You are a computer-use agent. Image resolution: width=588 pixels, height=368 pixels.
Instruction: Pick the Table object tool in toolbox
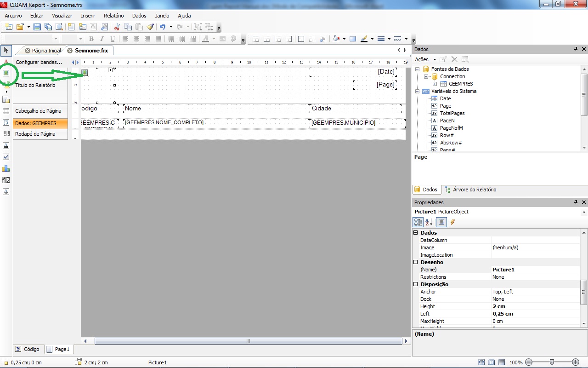pyautogui.click(x=6, y=111)
